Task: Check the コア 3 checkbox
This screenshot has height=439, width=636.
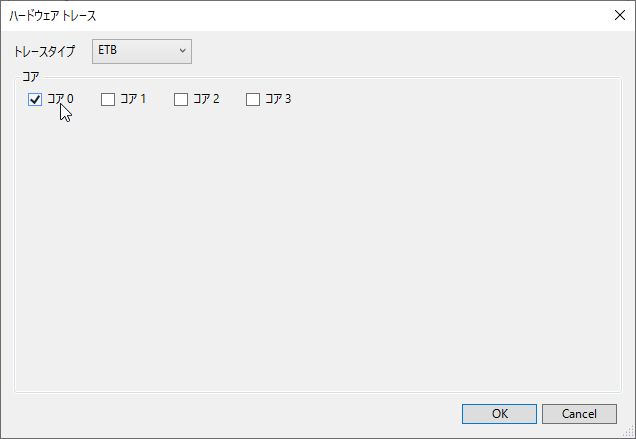Action: pos(253,99)
